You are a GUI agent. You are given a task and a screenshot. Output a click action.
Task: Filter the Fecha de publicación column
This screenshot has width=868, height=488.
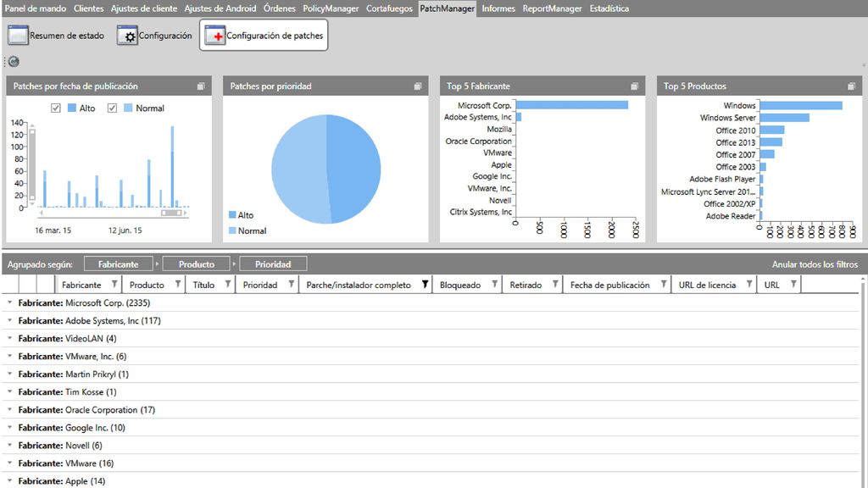(x=663, y=284)
